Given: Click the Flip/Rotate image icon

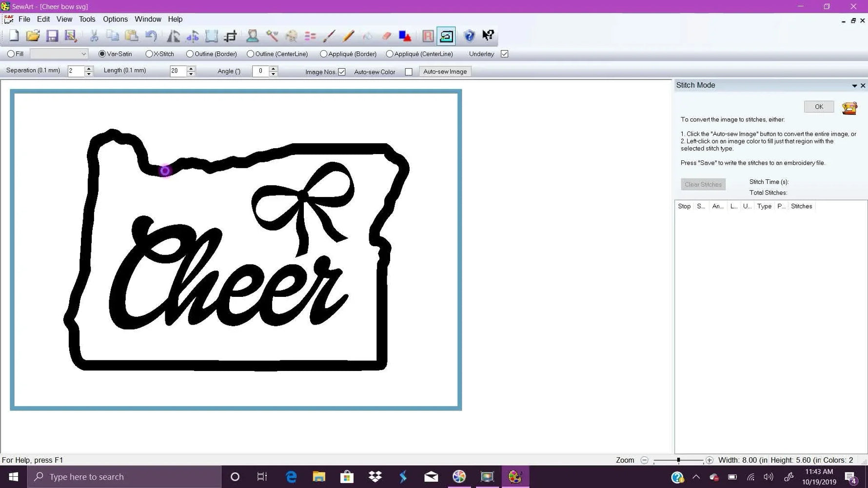Looking at the screenshot, I should (173, 36).
